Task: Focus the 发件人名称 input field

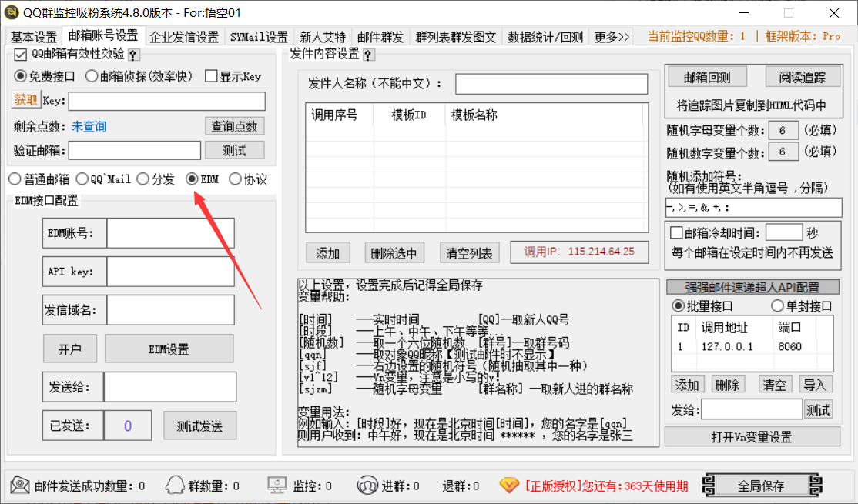Action: coord(551,84)
